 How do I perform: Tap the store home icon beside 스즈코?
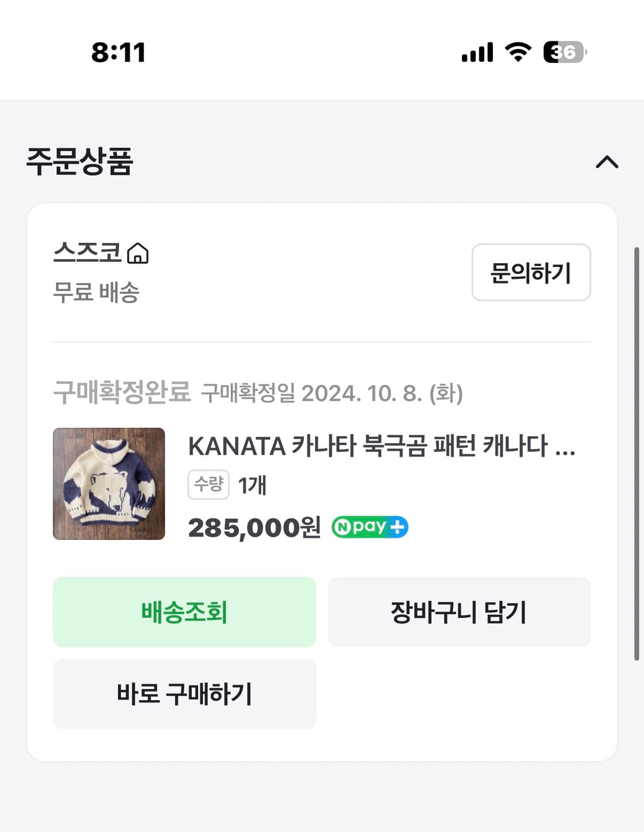[137, 253]
